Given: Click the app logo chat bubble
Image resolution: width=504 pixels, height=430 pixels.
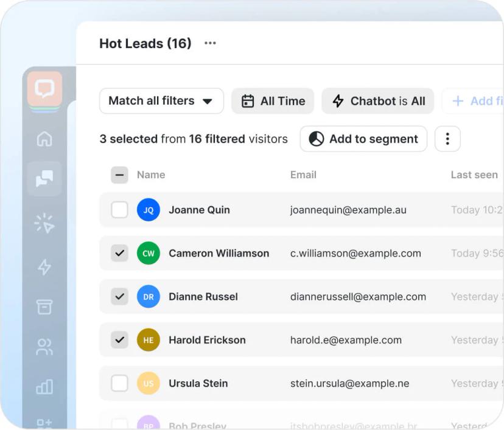Looking at the screenshot, I should tap(44, 89).
